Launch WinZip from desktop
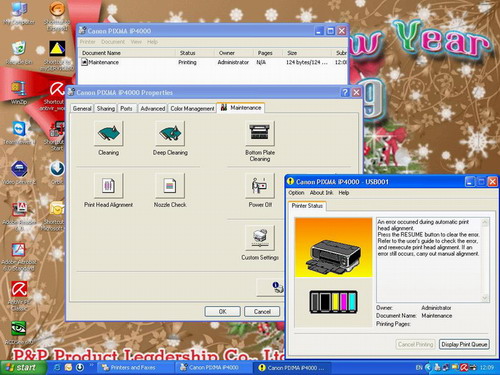Viewport: 500px width, 375px height. [19, 93]
